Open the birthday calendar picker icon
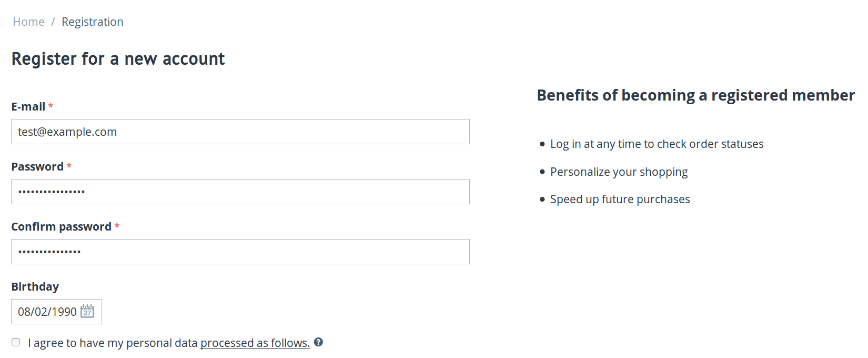 pos(87,311)
